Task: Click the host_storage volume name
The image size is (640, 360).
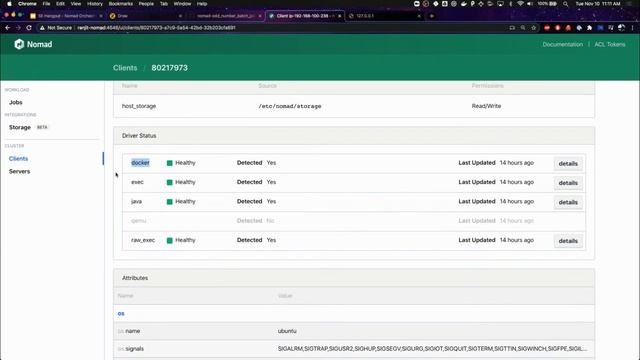Action: coord(139,106)
